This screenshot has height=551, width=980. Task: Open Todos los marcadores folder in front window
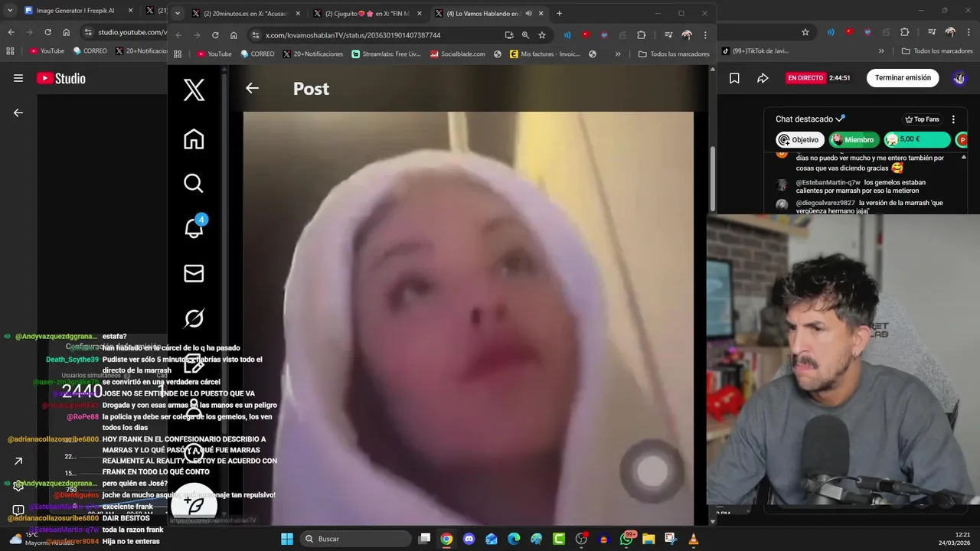click(673, 54)
